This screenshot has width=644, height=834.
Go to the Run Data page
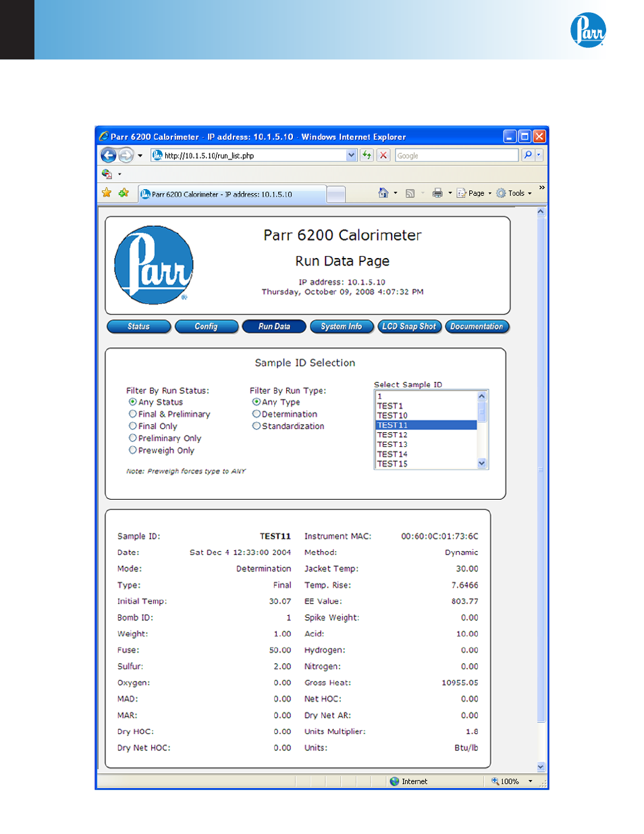click(274, 327)
